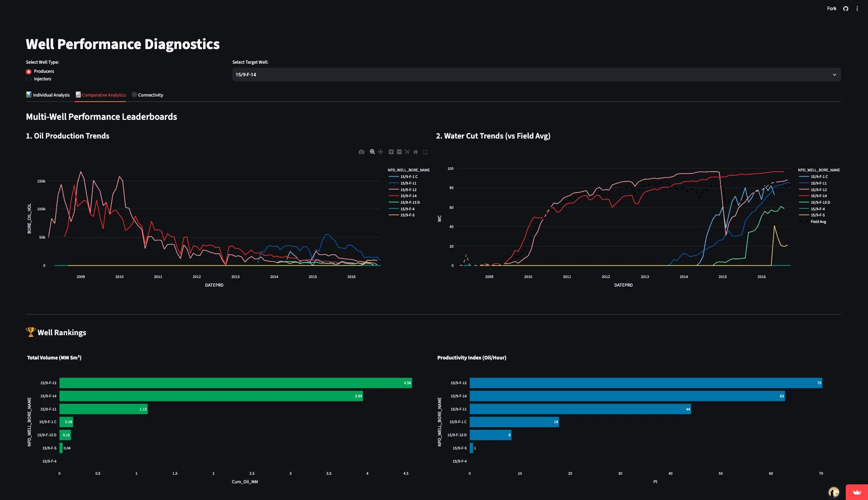The width and height of the screenshot is (868, 500).
Task: Open the three-dot app menu in header
Action: pyautogui.click(x=857, y=9)
